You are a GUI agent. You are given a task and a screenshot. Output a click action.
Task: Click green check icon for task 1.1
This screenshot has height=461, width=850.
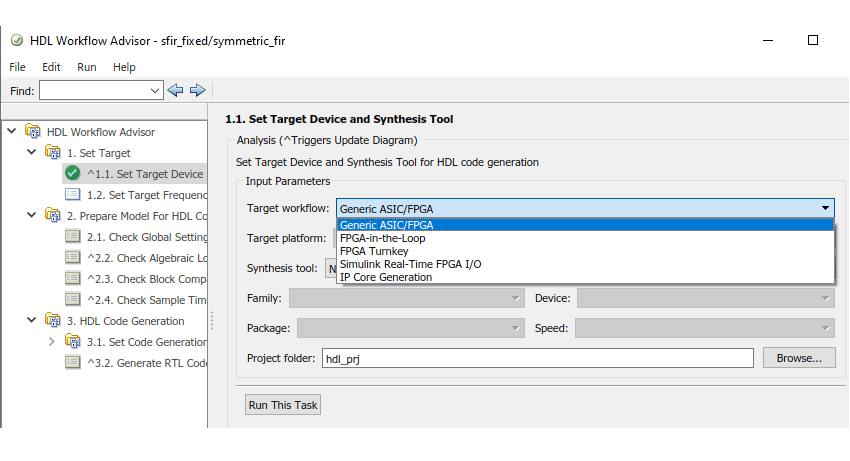[72, 173]
